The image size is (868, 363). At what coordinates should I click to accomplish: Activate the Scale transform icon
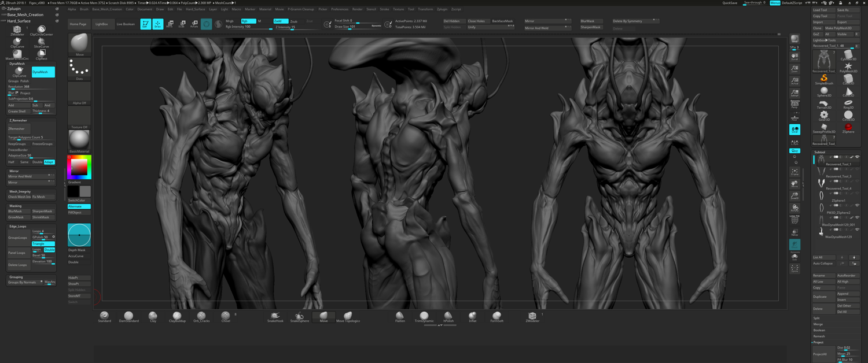(182, 24)
